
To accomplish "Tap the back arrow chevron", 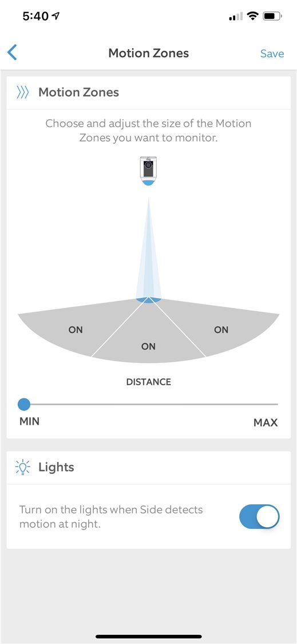I will click(12, 53).
